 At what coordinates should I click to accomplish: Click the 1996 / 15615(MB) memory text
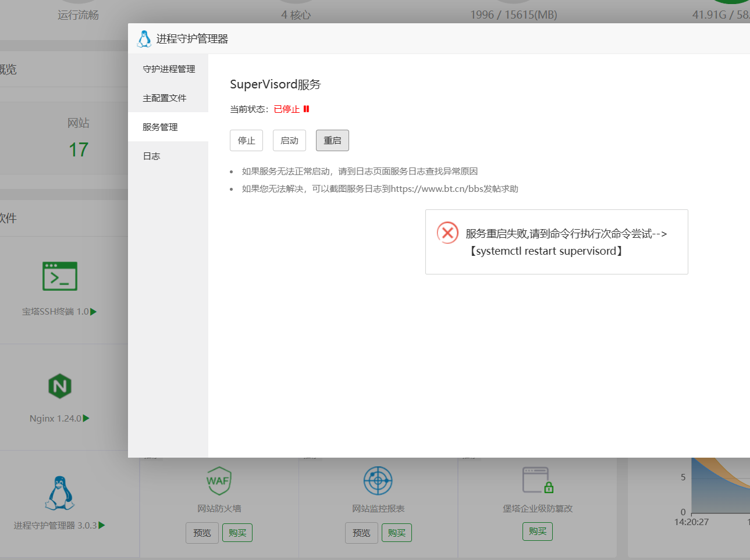[514, 15]
